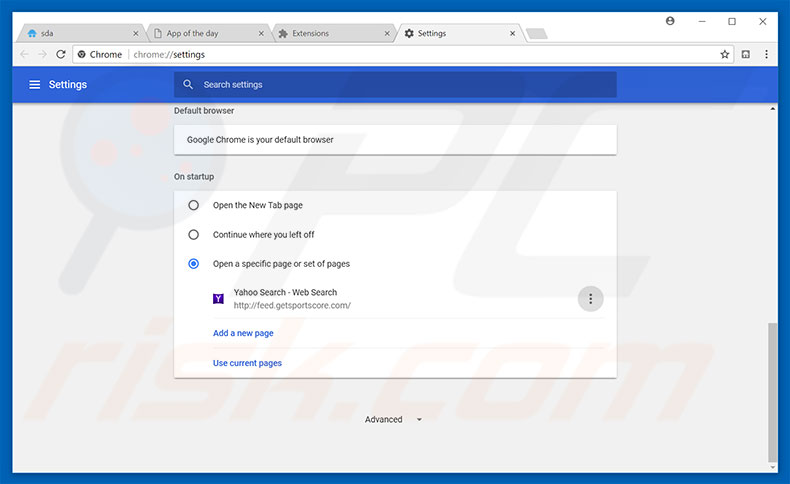This screenshot has height=484, width=790.
Task: Click the scrollbar up arrow
Action: [x=772, y=109]
